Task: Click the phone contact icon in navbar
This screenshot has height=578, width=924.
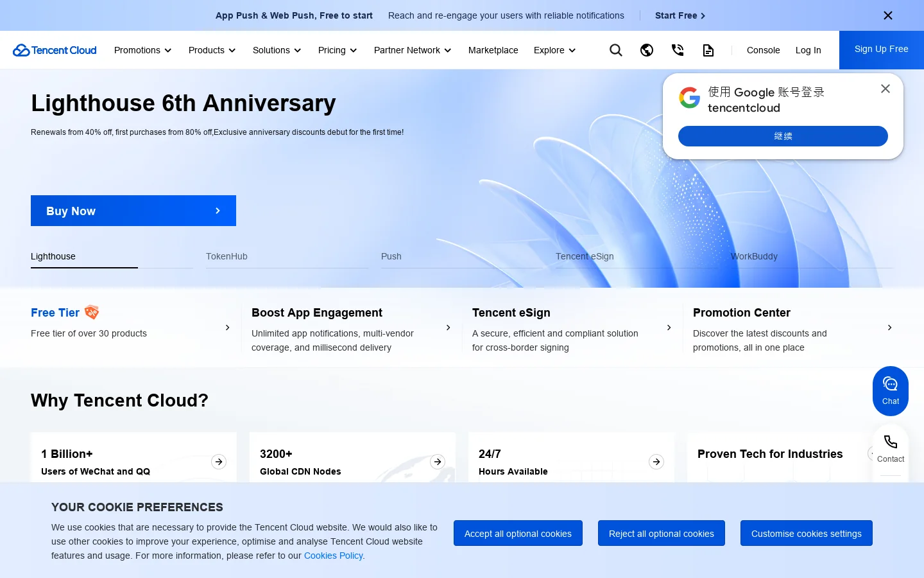Action: [678, 50]
